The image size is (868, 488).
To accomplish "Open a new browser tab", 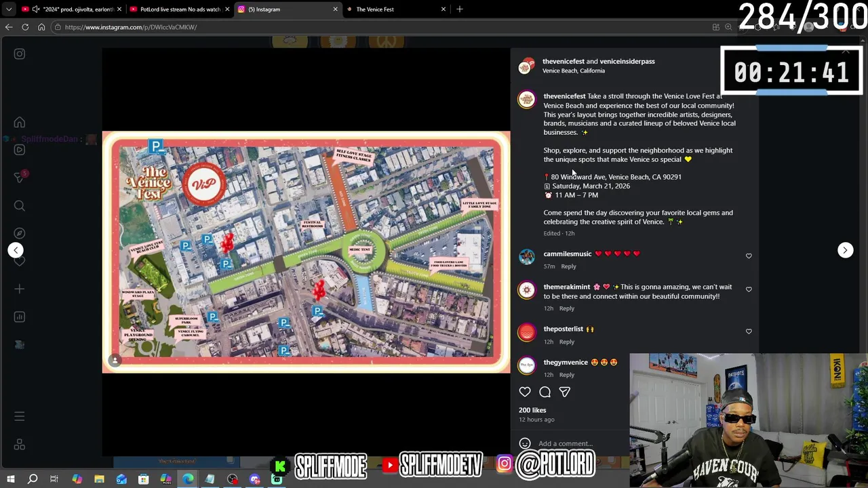I will pos(460,9).
